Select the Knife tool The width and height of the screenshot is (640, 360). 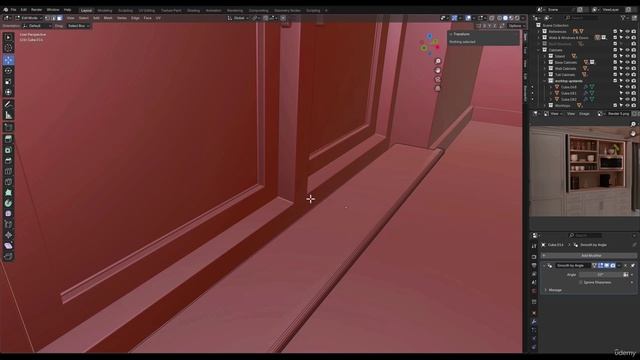click(8, 182)
